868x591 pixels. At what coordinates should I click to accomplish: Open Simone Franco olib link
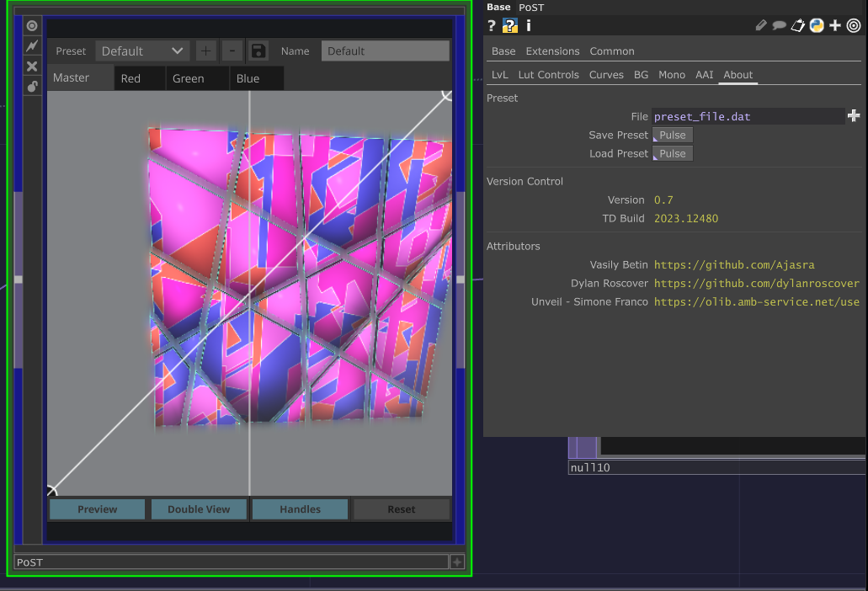[x=757, y=302]
